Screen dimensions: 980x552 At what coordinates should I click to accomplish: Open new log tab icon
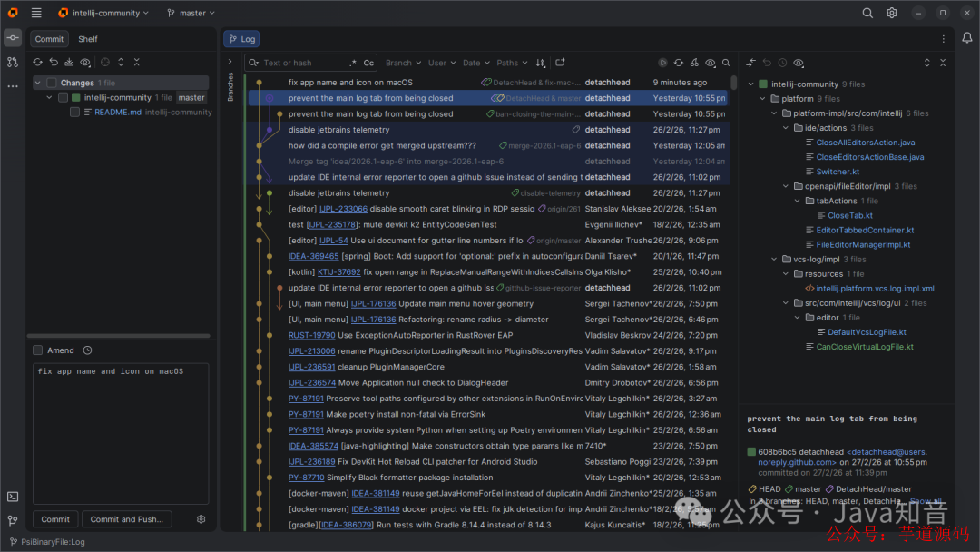click(560, 63)
